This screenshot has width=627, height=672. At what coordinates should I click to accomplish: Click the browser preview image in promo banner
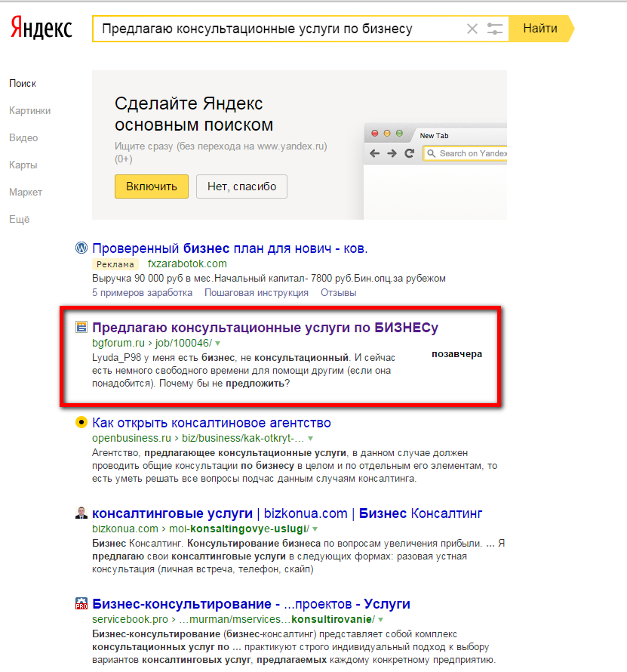coord(435,171)
